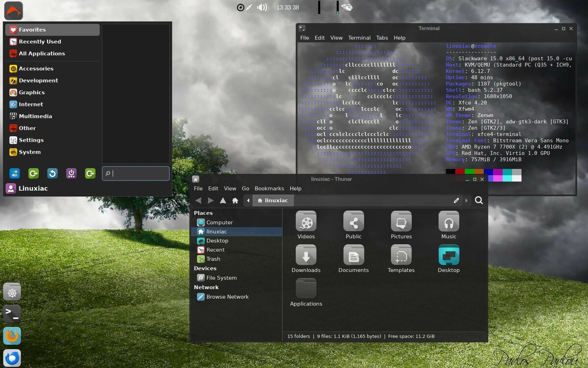
Task: Click the volume icon in the top panel
Action: coord(261,7)
